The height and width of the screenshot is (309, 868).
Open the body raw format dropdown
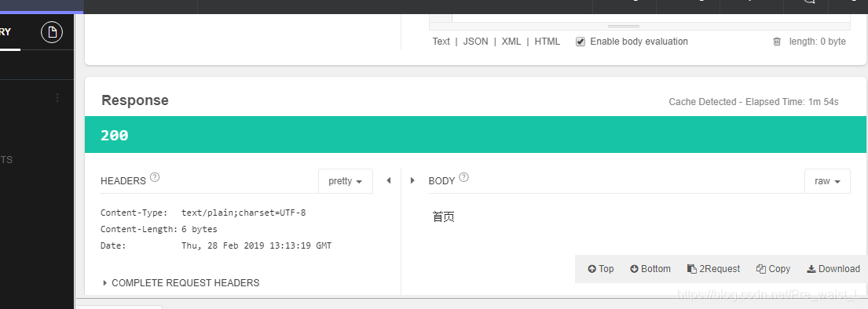pyautogui.click(x=827, y=181)
